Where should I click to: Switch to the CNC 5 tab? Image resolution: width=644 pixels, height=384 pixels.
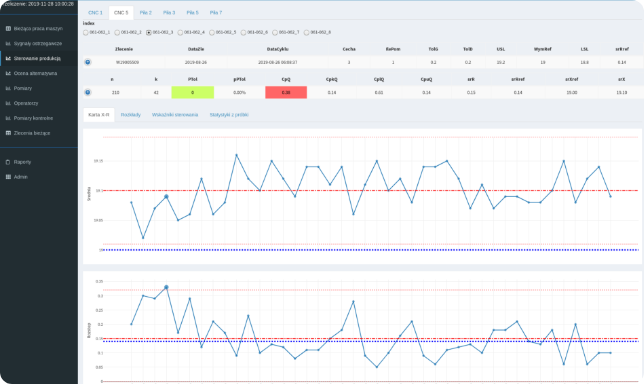tap(121, 13)
